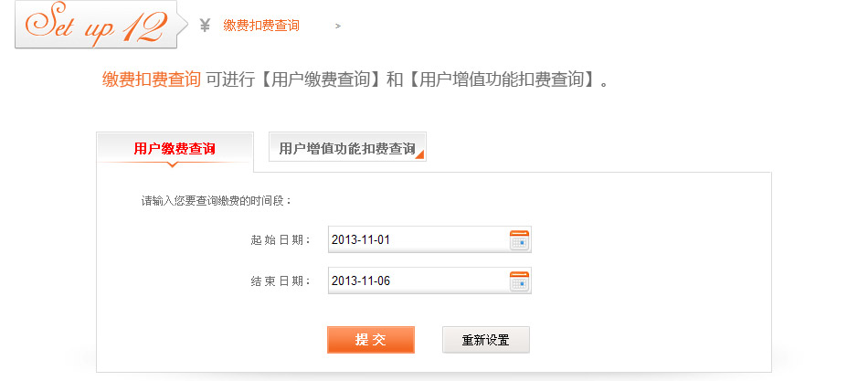
Task: Open the 起始日期 calendar picker icon
Action: point(519,240)
